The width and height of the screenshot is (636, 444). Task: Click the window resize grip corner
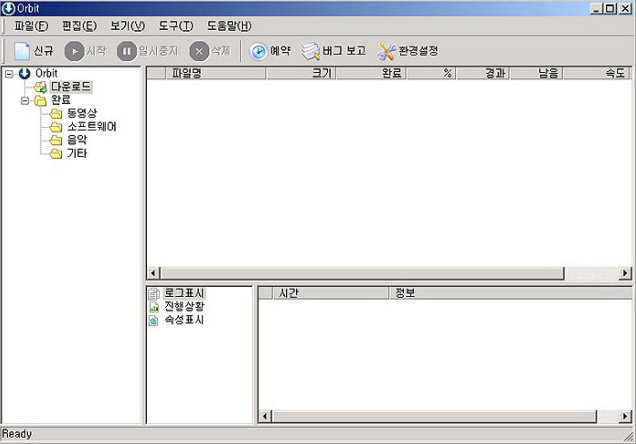[x=630, y=436]
